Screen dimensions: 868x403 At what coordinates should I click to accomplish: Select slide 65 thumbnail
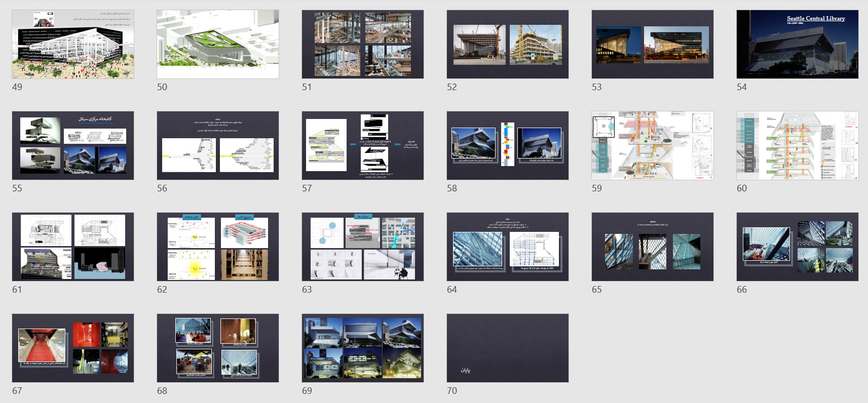653,247
